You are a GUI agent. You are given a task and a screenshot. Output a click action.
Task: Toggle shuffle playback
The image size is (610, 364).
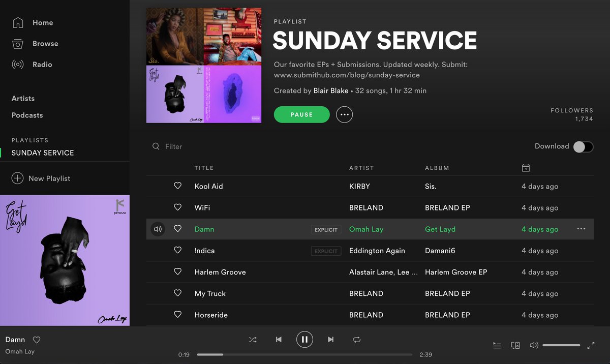click(253, 340)
